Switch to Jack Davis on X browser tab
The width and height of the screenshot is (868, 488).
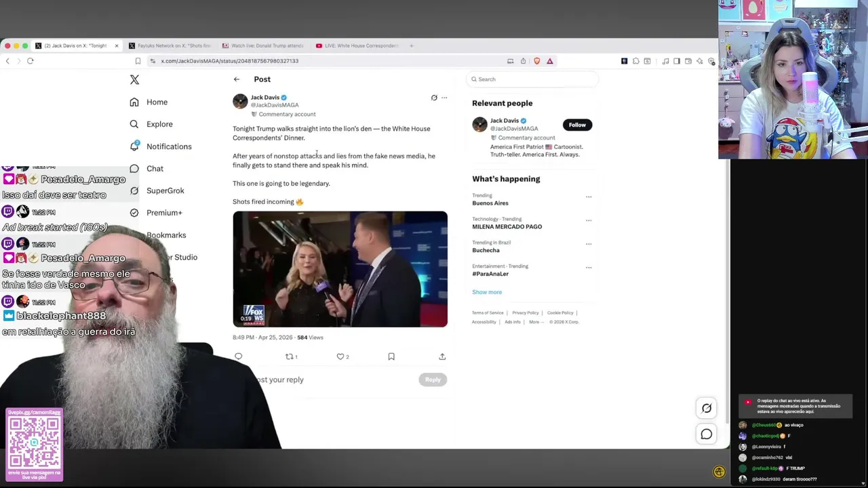pos(75,45)
